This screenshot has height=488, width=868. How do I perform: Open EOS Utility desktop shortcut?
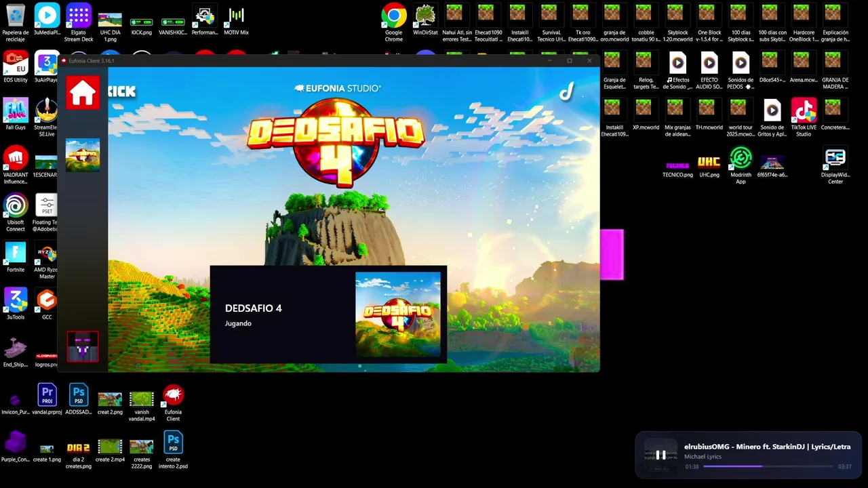click(x=16, y=67)
